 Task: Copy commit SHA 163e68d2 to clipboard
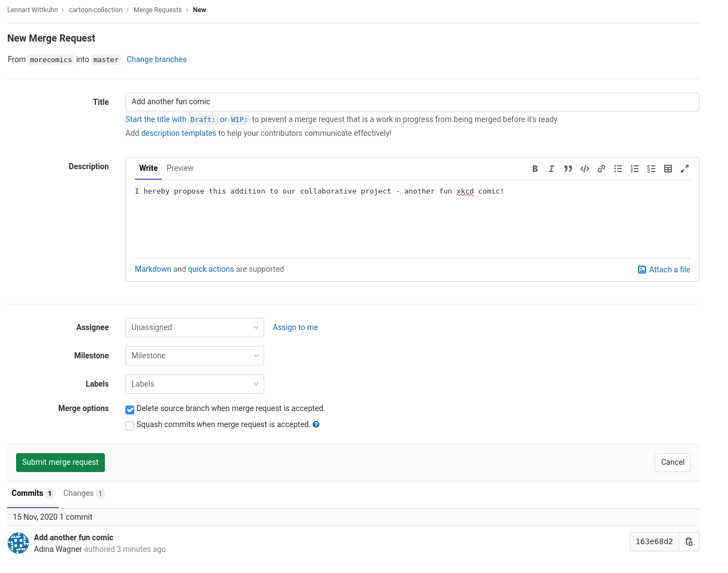(x=689, y=542)
